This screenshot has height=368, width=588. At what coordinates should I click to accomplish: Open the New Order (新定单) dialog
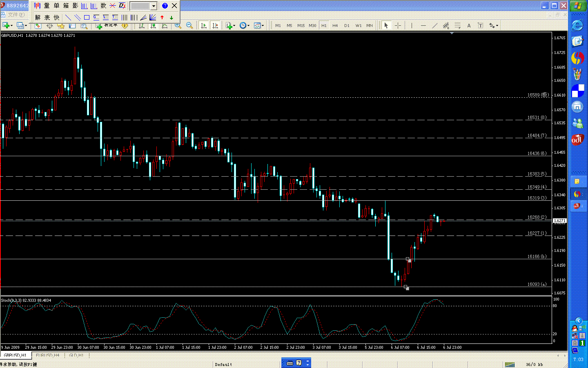[x=107, y=25]
